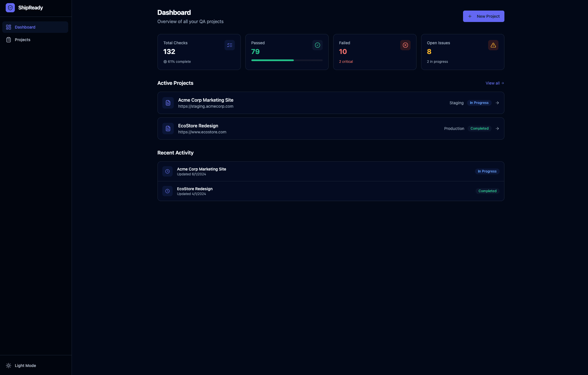Click the warning triangle on Open Issues card
The image size is (588, 375).
(x=493, y=45)
